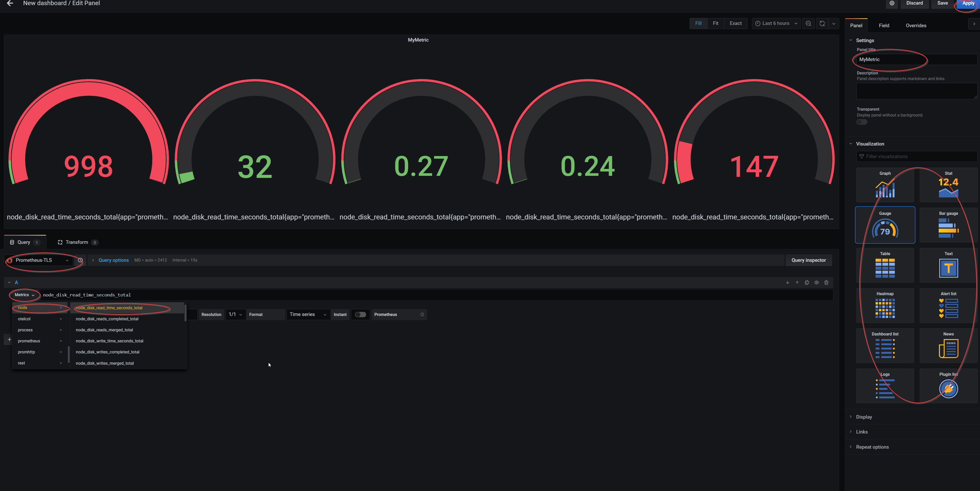Select the Graph visualization
The width and height of the screenshot is (980, 491).
coord(885,185)
